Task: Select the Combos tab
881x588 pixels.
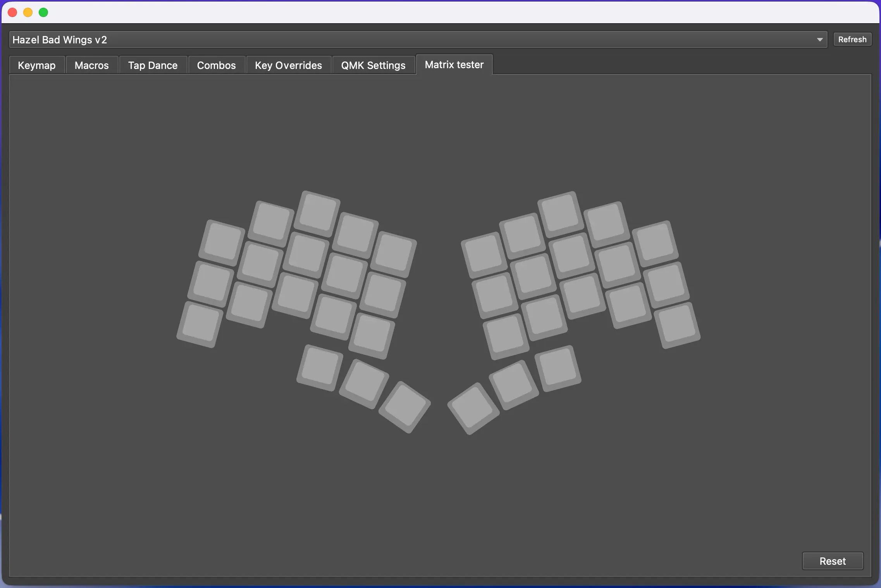Action: (216, 65)
